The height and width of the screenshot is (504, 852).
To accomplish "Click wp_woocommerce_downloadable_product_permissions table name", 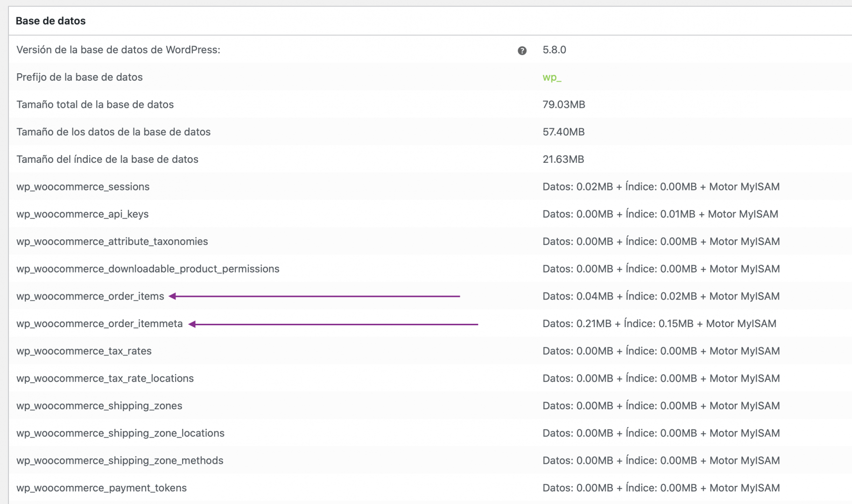I will (148, 269).
